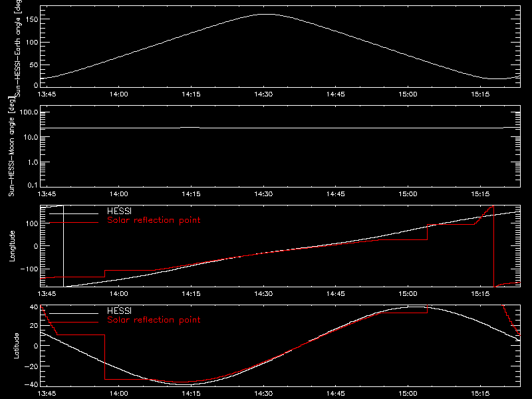Click the Sun-HESSI-Moon angle axis title
Image resolution: width=532 pixels, height=399 pixels.
pos(11,146)
